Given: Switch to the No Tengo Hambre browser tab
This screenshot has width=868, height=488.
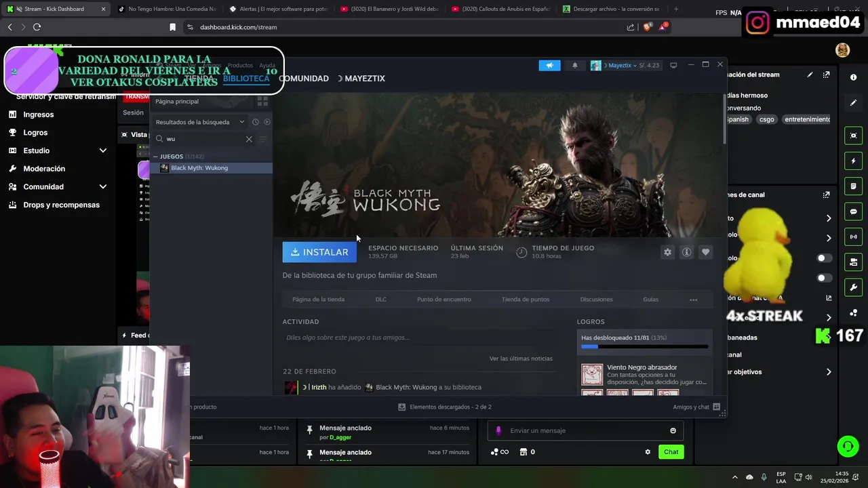Looking at the screenshot, I should point(167,9).
